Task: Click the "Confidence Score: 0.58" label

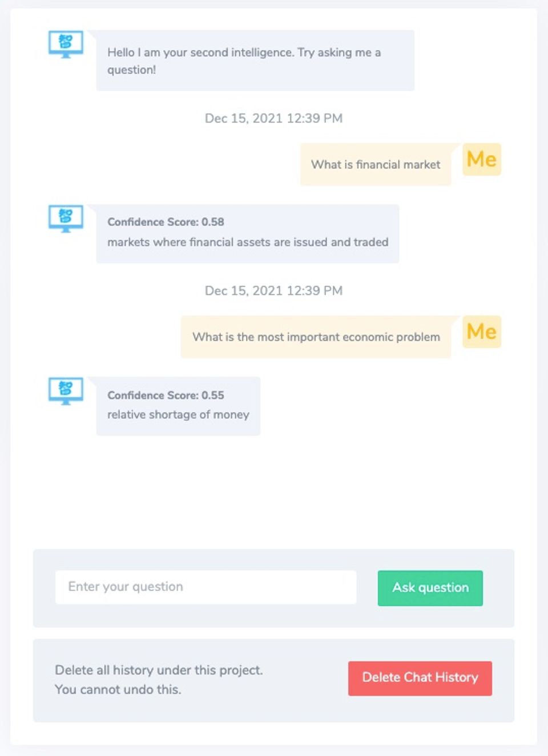Action: [x=166, y=222]
